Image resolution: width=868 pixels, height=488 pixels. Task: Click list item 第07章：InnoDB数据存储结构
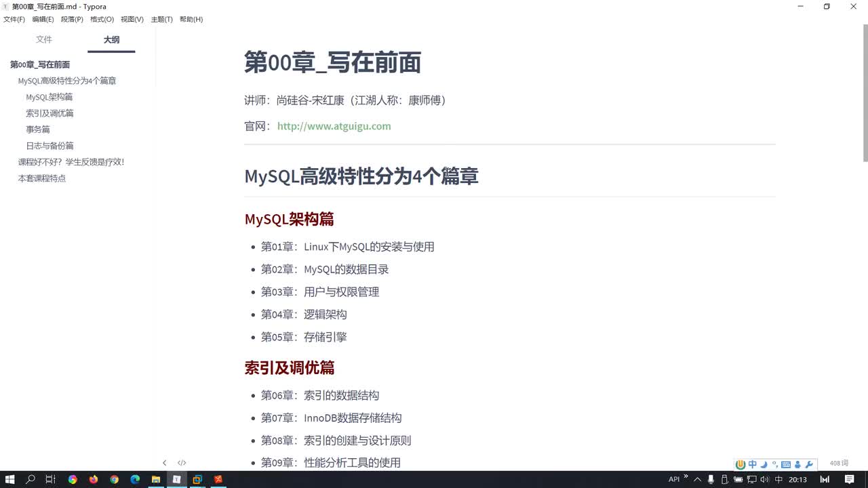point(332,418)
